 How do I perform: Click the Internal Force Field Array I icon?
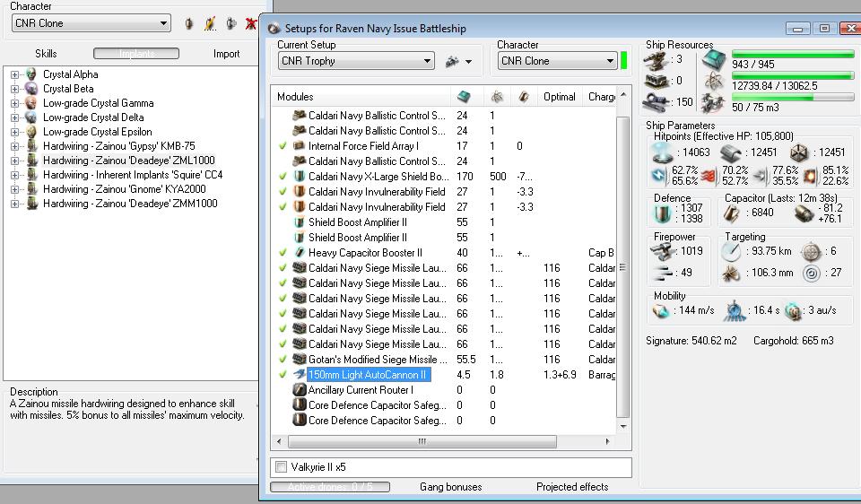coord(300,146)
